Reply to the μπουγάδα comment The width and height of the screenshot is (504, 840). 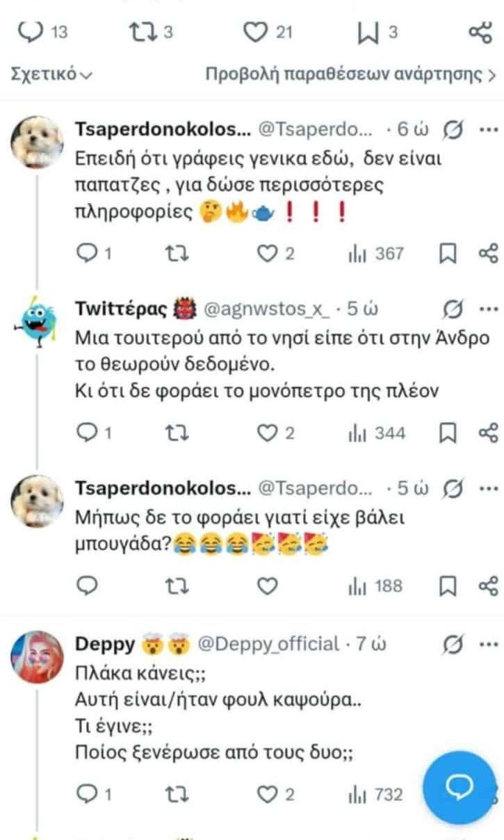point(86,586)
